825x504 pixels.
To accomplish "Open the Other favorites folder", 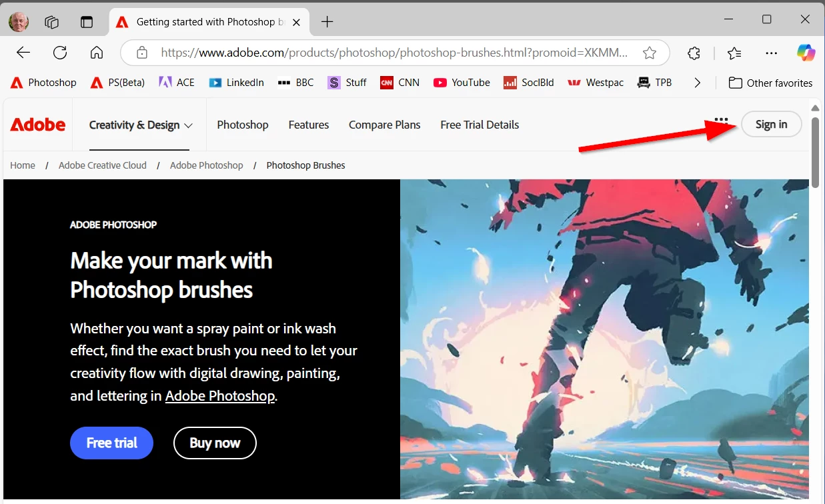I will (770, 83).
